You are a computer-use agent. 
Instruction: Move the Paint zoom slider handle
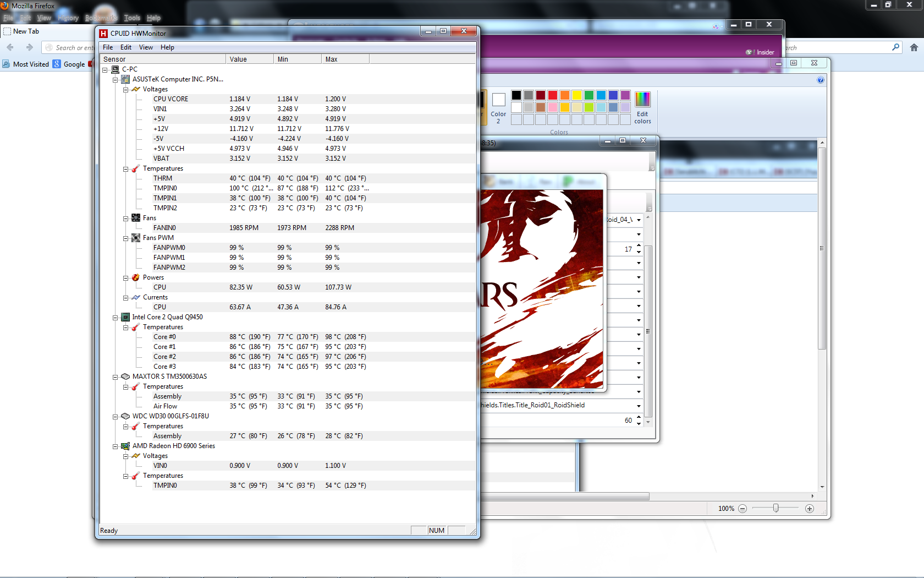pyautogui.click(x=776, y=508)
